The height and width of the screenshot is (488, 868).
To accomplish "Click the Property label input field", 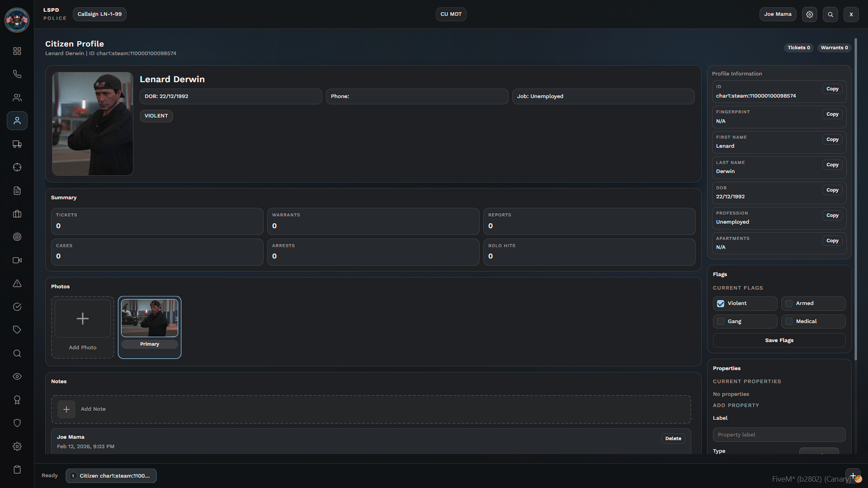I will pos(779,435).
